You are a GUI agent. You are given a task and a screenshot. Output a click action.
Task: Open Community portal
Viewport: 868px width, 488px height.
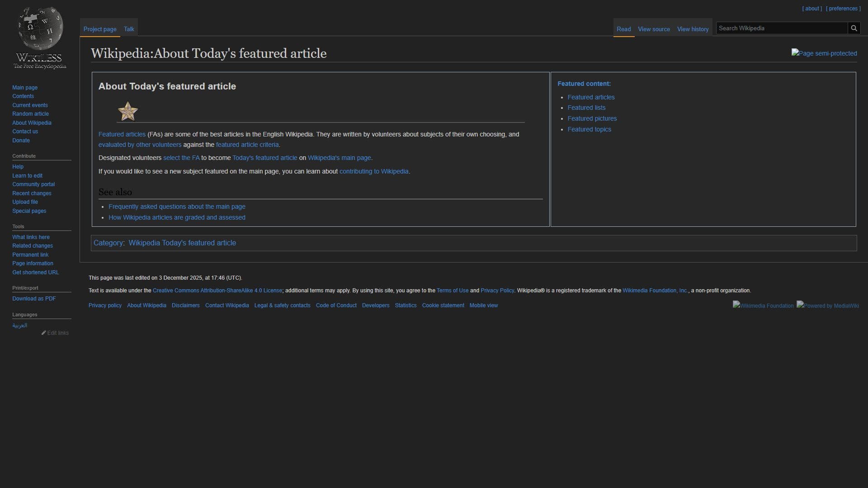[x=33, y=184]
